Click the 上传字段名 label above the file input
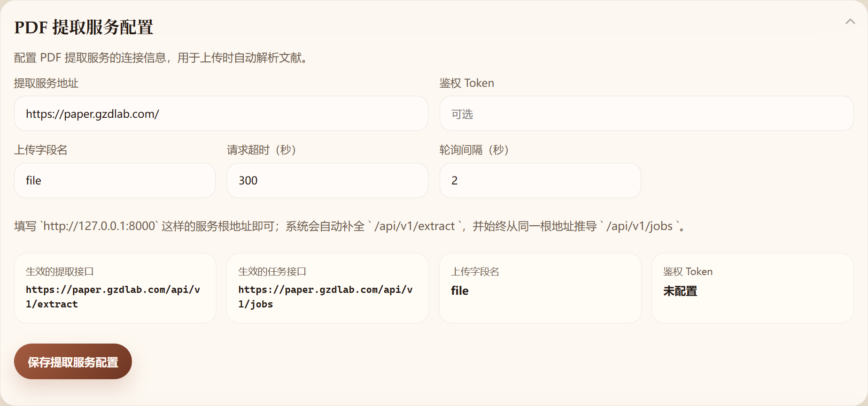Screen dimensions: 868x406 click(x=41, y=150)
